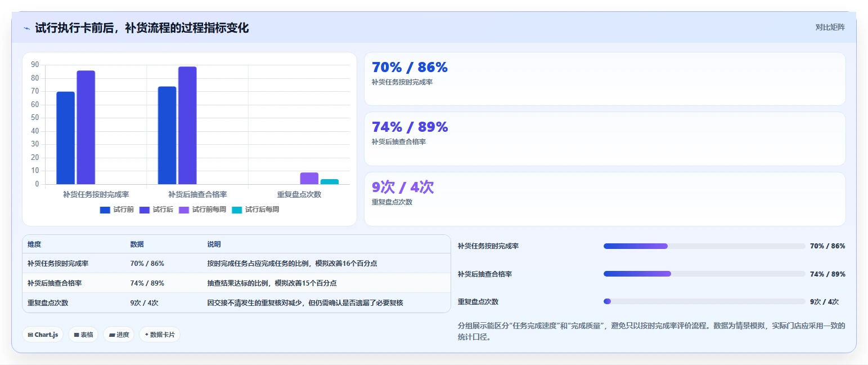Click the 补货任务按时完成率 progress bar
The height and width of the screenshot is (365, 868).
[x=704, y=246]
